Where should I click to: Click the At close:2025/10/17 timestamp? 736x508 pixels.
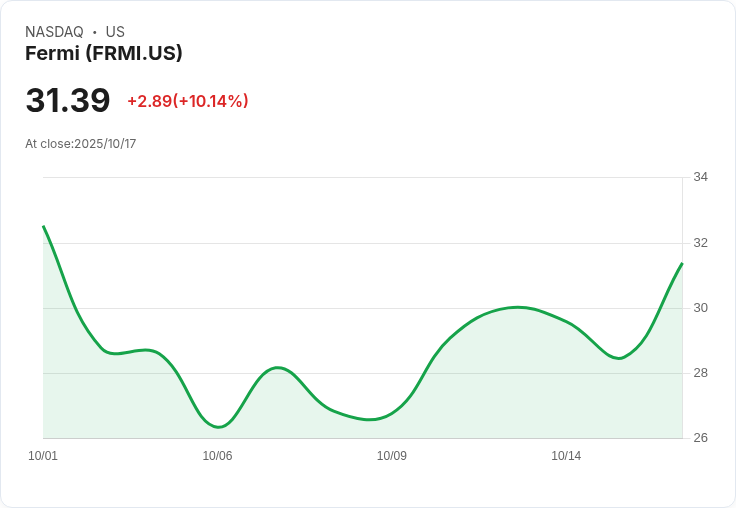click(81, 144)
